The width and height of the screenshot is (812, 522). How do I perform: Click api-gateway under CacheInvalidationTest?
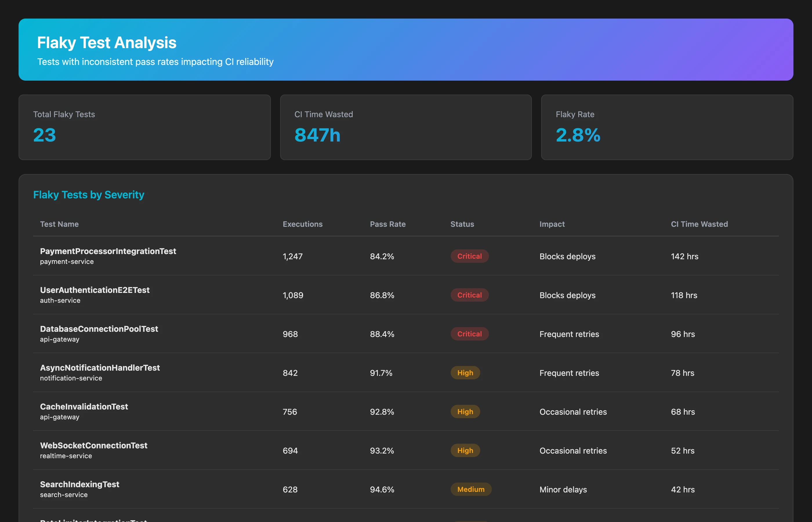coord(60,417)
